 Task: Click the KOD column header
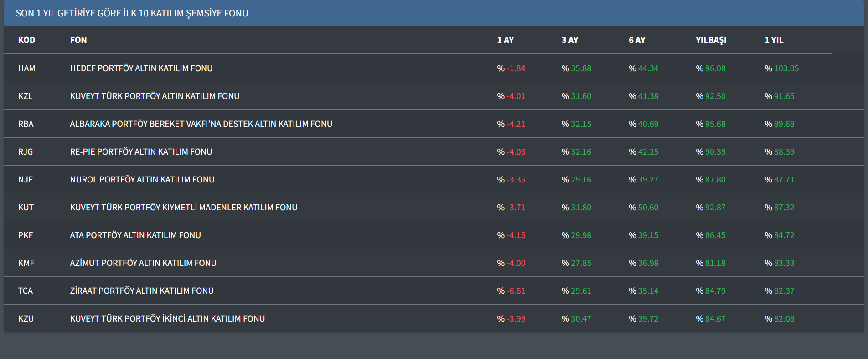coord(26,40)
